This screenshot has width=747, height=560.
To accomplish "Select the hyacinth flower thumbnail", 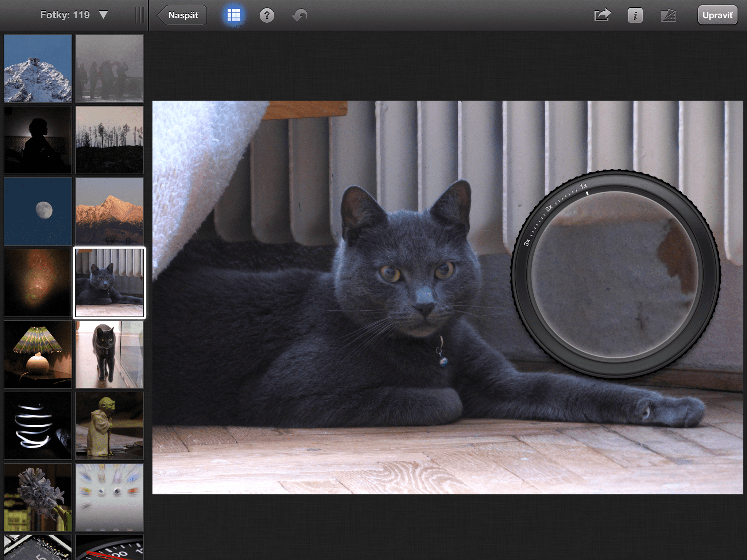I will click(x=38, y=497).
